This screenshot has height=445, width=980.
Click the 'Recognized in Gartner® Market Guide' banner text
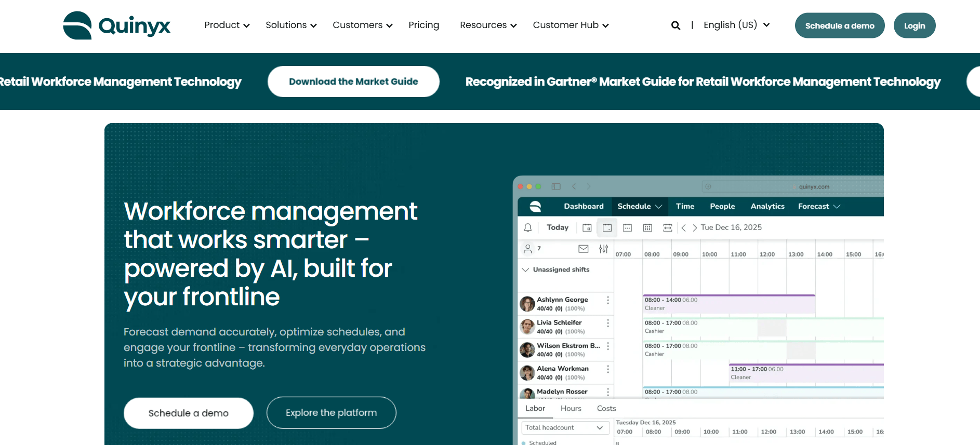tap(703, 82)
